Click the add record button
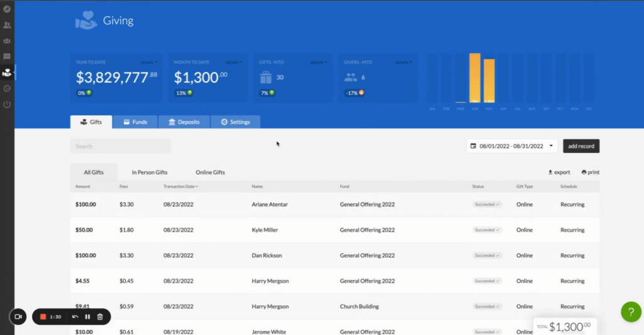 pyautogui.click(x=580, y=146)
